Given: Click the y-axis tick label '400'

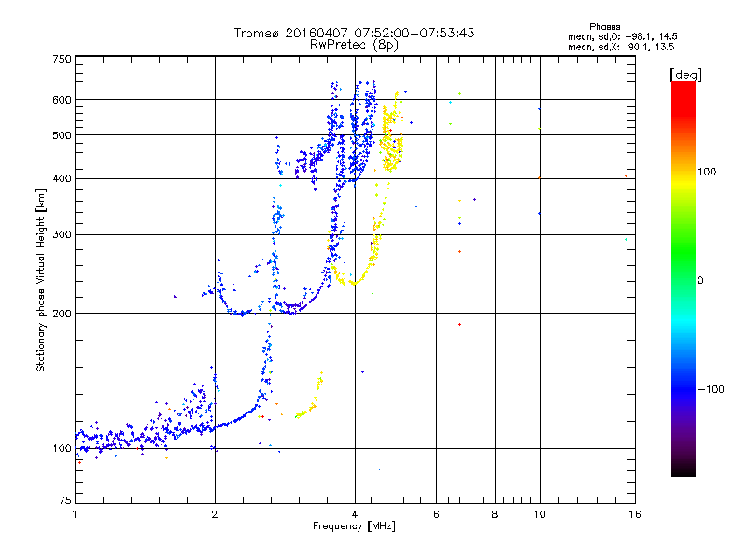Looking at the screenshot, I should 63,179.
